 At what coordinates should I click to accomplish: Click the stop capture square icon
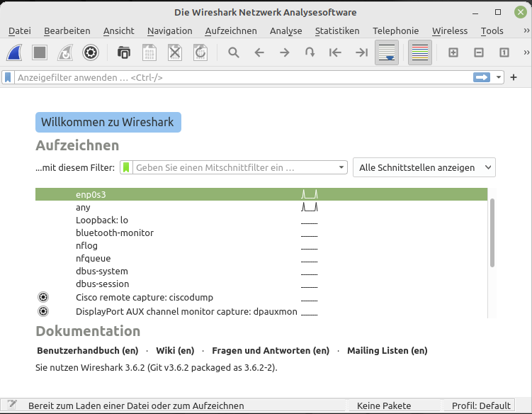coord(40,52)
